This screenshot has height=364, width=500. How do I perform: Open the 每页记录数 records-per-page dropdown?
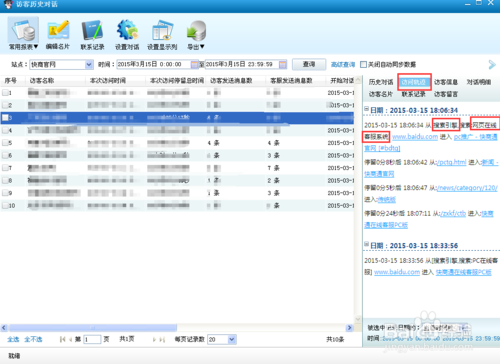232,340
